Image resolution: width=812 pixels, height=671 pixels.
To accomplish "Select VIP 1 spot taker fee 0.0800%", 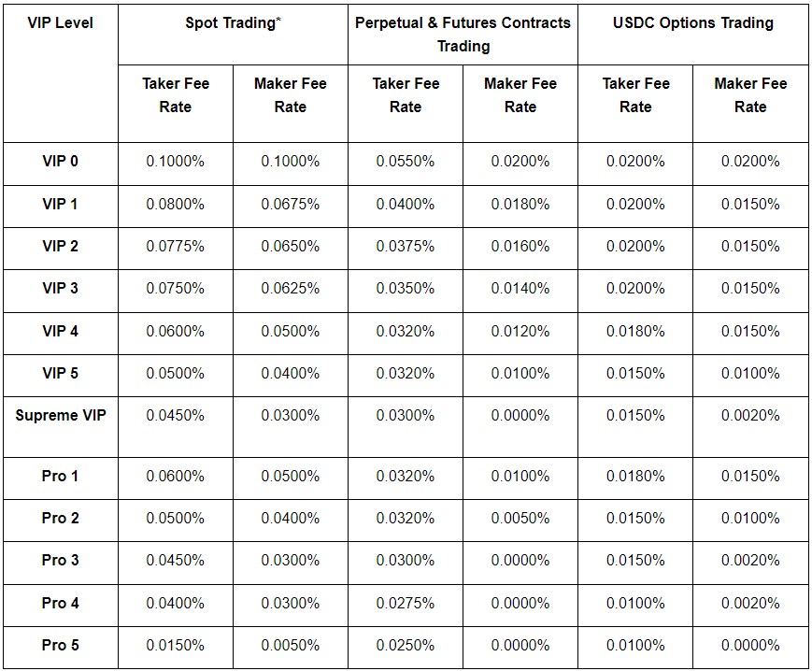I will 175,204.
